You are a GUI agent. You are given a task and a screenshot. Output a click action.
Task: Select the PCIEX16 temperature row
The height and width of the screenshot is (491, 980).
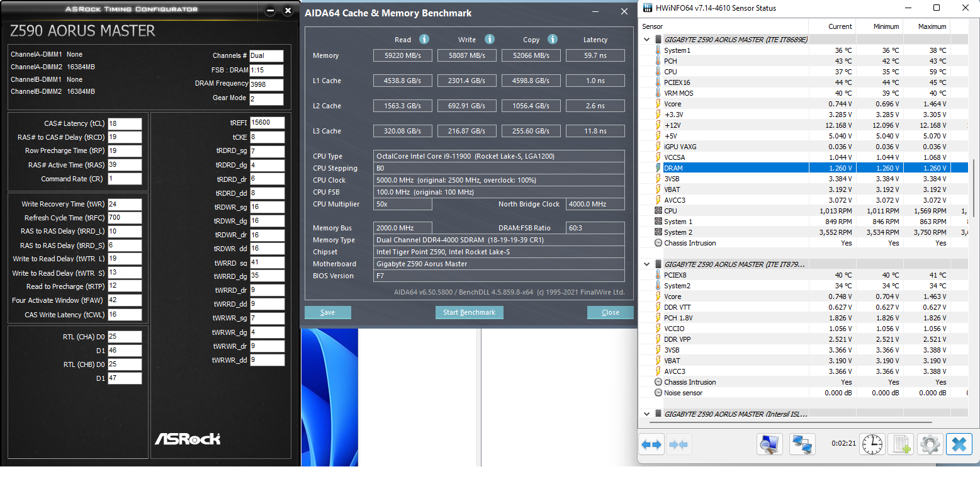[804, 82]
